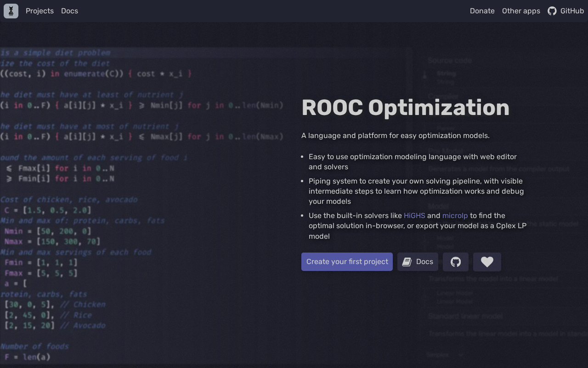This screenshot has height=368, width=588.
Task: Click the blurred Standard linear model step
Action: tap(459, 316)
